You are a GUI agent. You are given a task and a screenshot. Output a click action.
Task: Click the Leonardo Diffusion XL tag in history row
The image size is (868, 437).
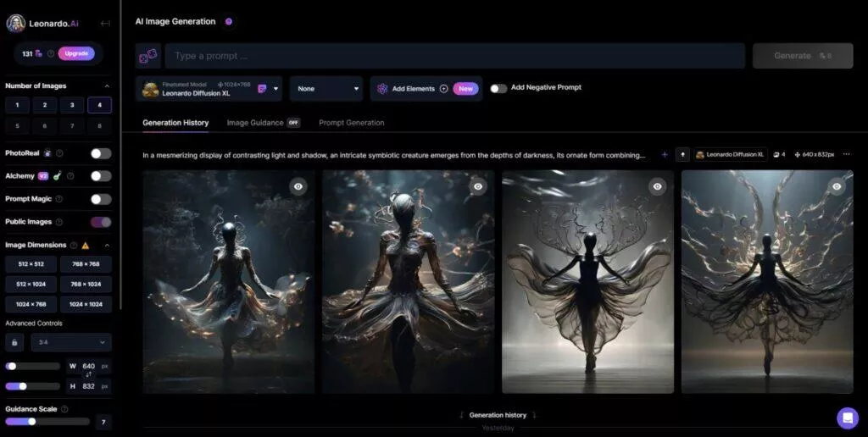tap(731, 155)
